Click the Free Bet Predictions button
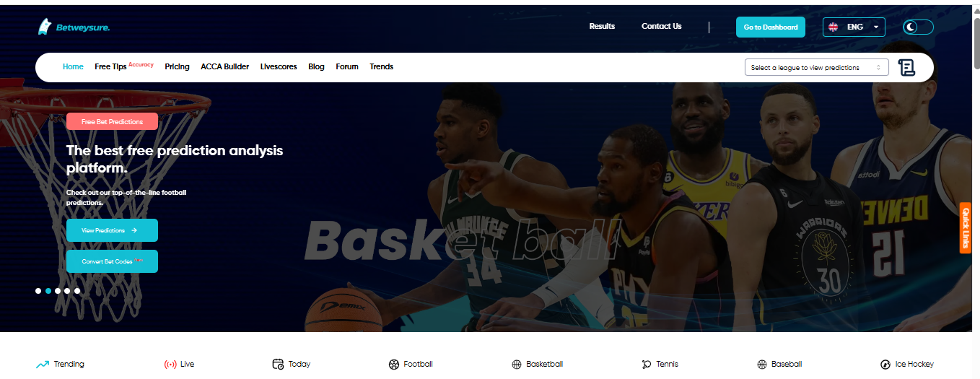 point(112,121)
